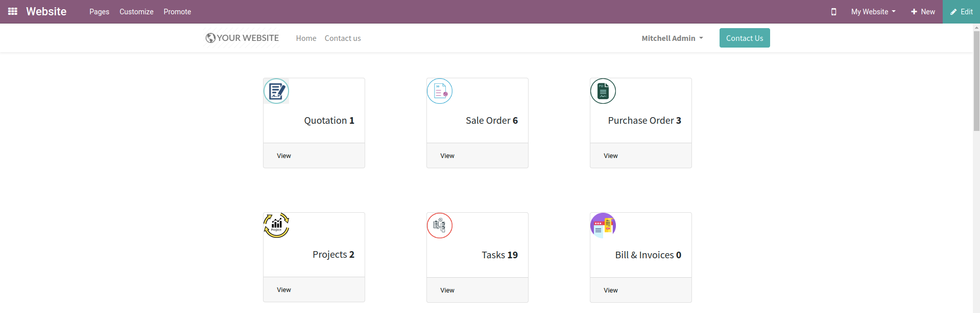Click the Tasks checklist icon
The image size is (980, 313).
pos(440,226)
